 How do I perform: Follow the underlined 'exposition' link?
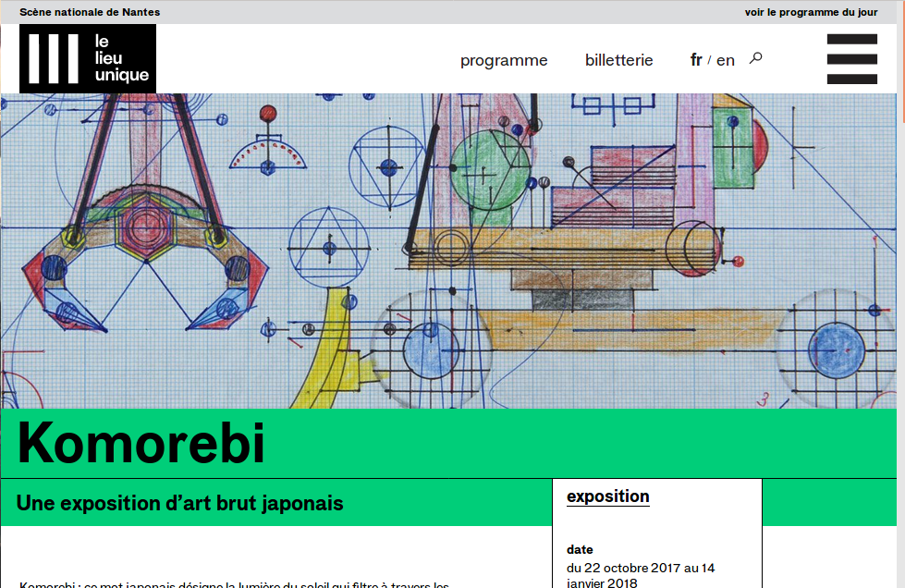[x=607, y=496]
